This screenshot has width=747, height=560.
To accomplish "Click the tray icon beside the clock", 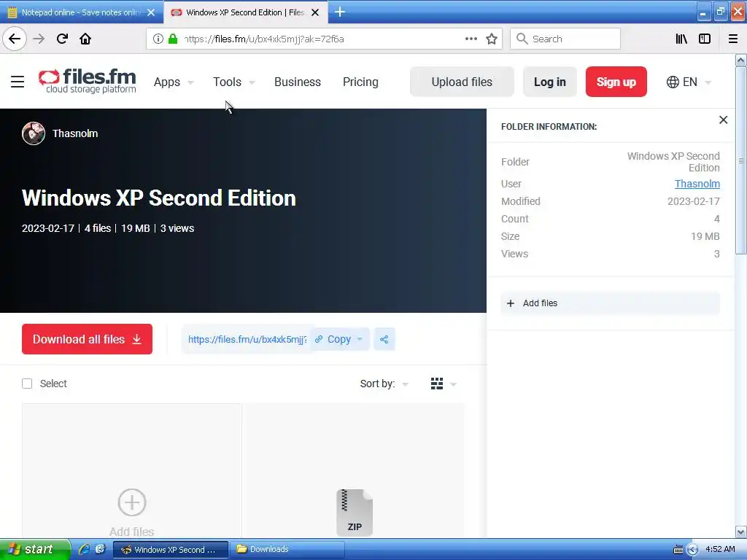I will pyautogui.click(x=692, y=550).
